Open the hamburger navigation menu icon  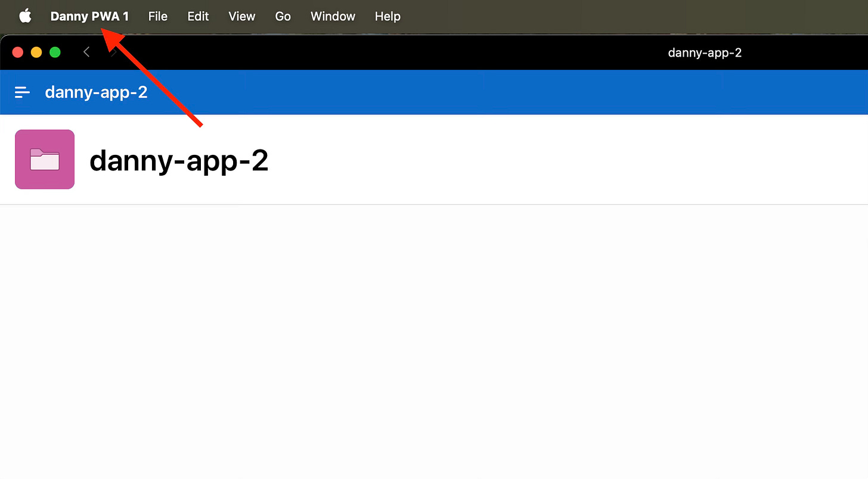point(22,92)
